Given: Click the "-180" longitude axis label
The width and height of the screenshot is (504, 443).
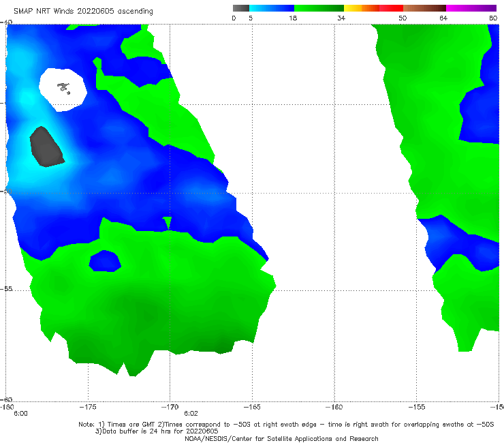Looking at the screenshot, I should [7, 407].
